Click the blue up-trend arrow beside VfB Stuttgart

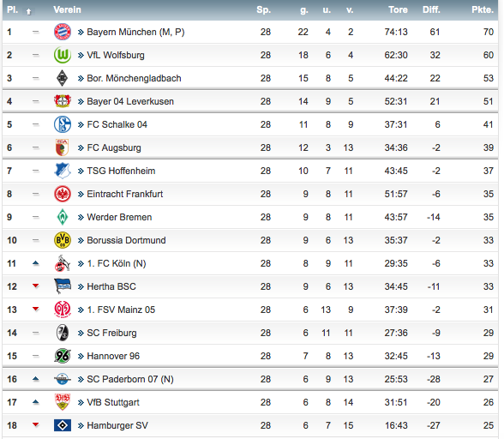pyautogui.click(x=36, y=401)
